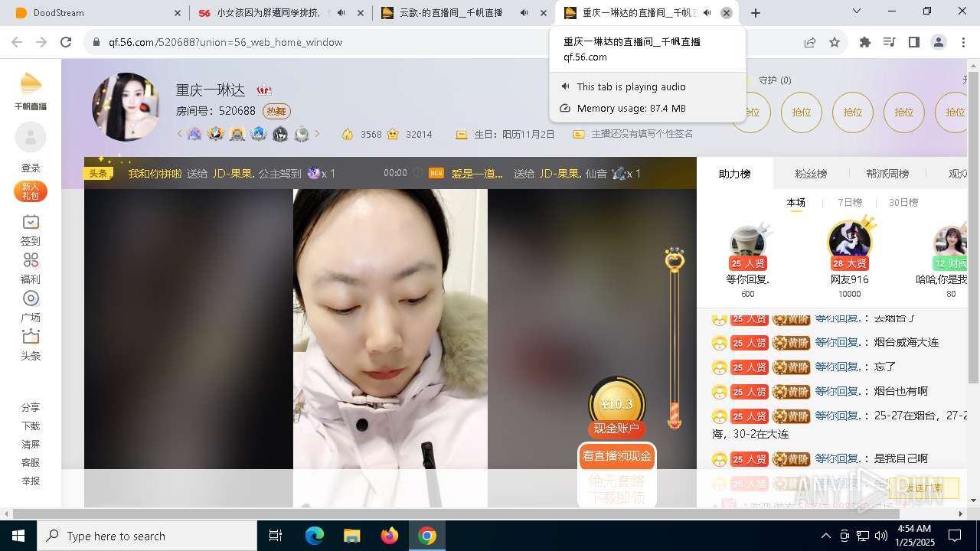980x551 pixels.
Task: Share this page icon
Action: [810, 42]
